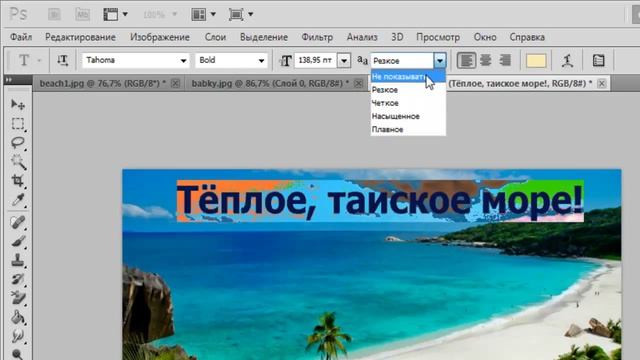
Task: Select the Rectangular Marquee tool
Action: [x=18, y=123]
